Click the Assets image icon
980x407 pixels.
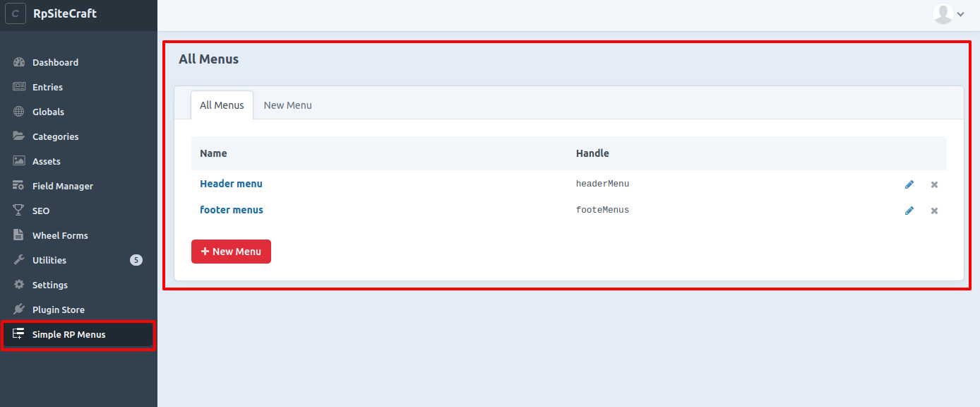click(x=19, y=161)
